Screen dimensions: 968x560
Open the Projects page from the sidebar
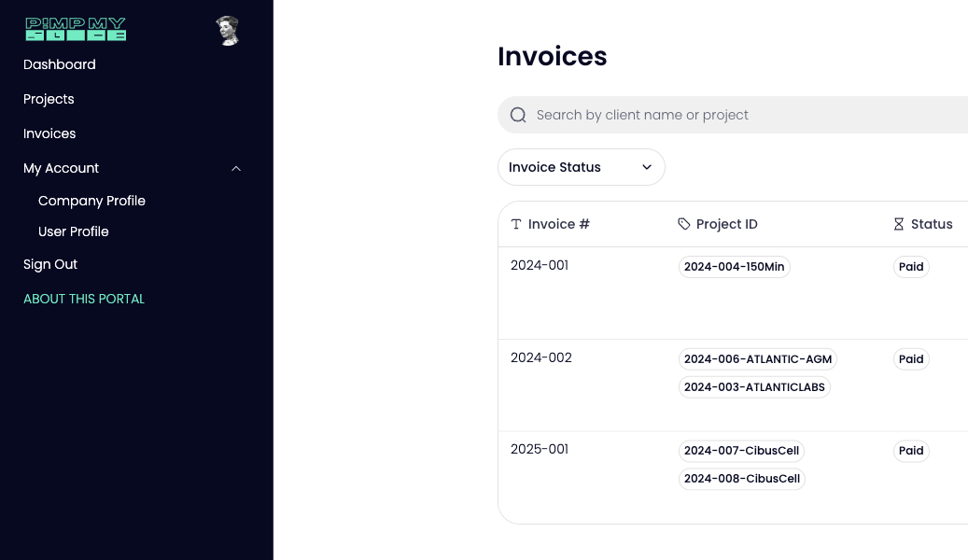(x=49, y=99)
